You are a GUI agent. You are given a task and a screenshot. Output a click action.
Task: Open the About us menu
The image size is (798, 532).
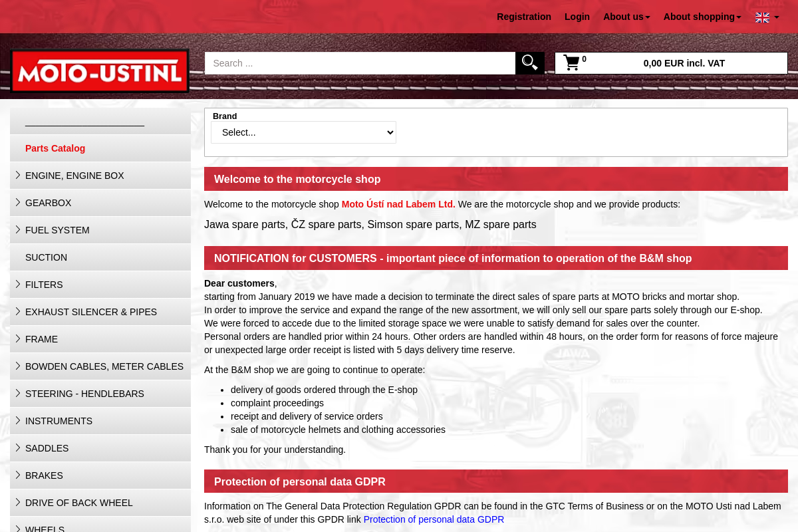(x=626, y=17)
